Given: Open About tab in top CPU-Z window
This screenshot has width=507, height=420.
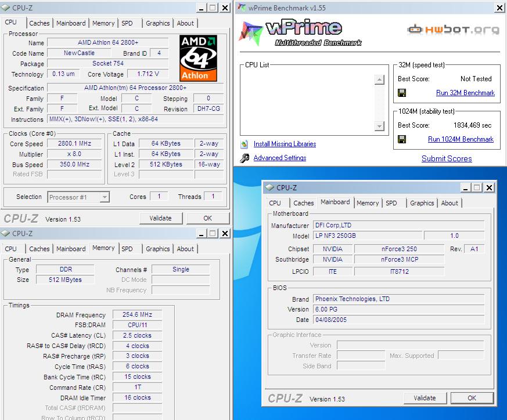Looking at the screenshot, I should pyautogui.click(x=185, y=23).
